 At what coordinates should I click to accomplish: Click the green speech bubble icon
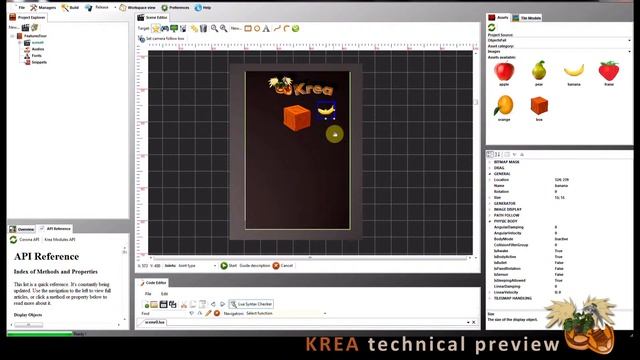[174, 28]
